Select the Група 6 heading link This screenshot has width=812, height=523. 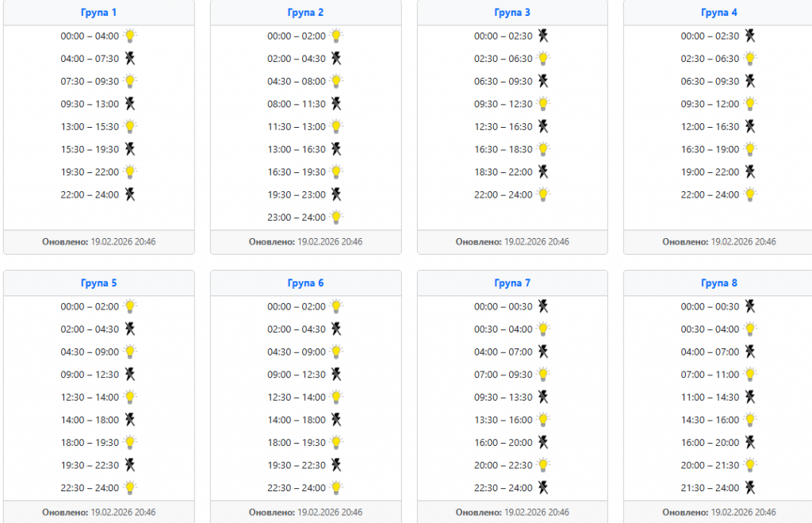click(x=305, y=283)
